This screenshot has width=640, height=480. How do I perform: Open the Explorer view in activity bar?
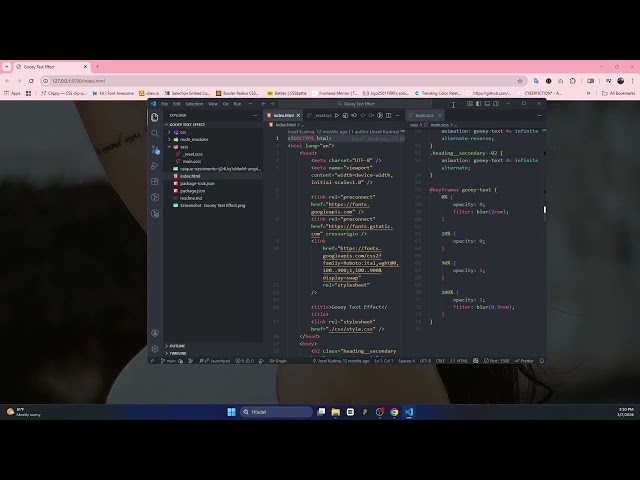155,117
